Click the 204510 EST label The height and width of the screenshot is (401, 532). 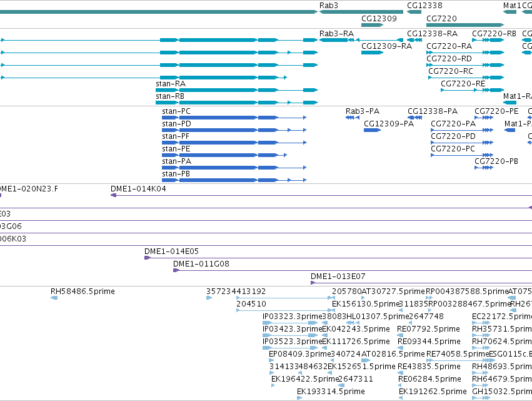(251, 304)
